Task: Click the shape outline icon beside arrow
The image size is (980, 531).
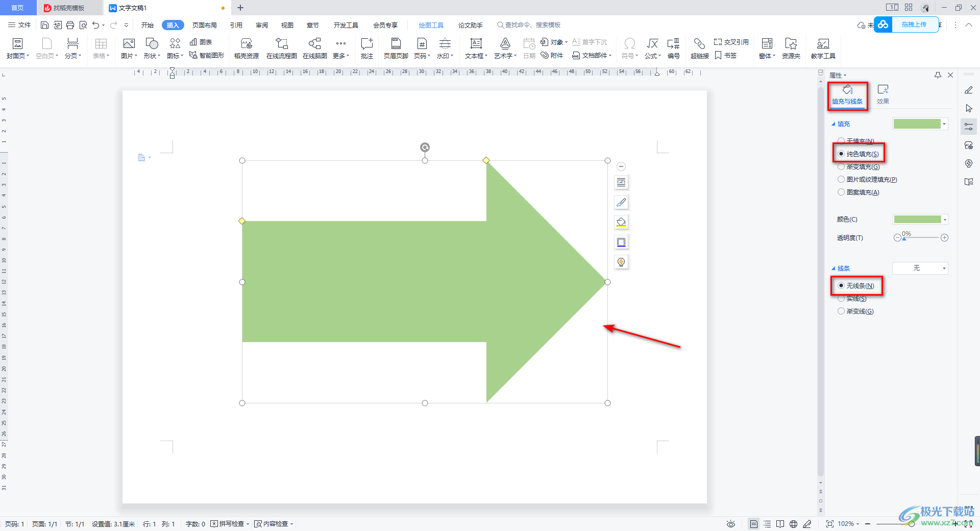Action: tap(621, 242)
